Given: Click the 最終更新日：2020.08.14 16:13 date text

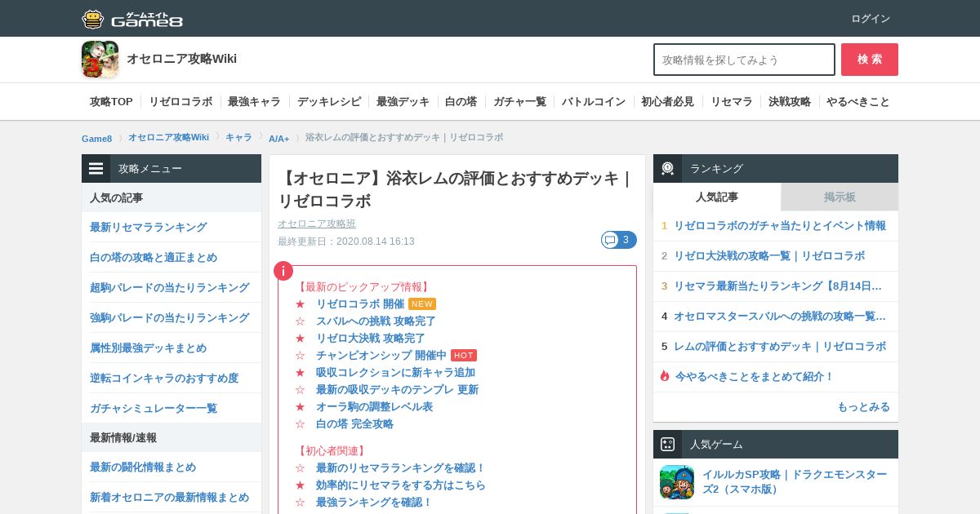Looking at the screenshot, I should click(x=346, y=241).
